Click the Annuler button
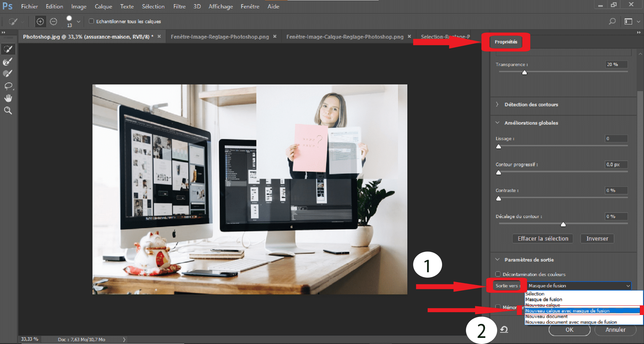 (615, 330)
